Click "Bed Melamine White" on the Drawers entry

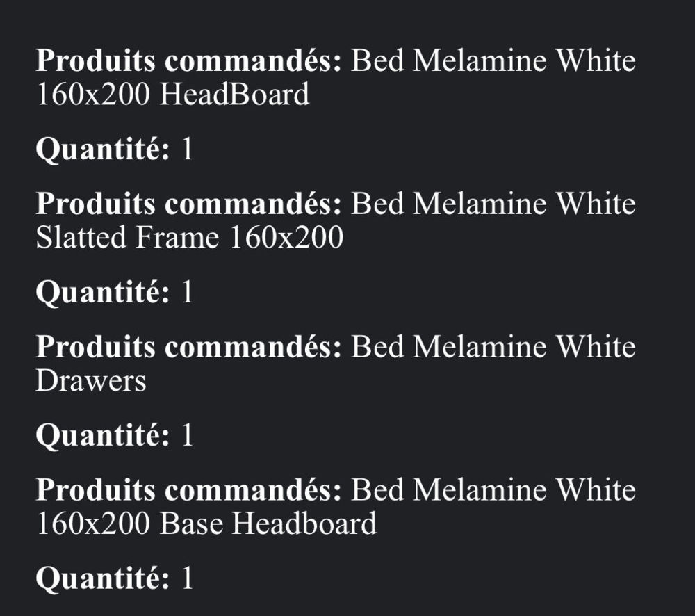coord(493,347)
